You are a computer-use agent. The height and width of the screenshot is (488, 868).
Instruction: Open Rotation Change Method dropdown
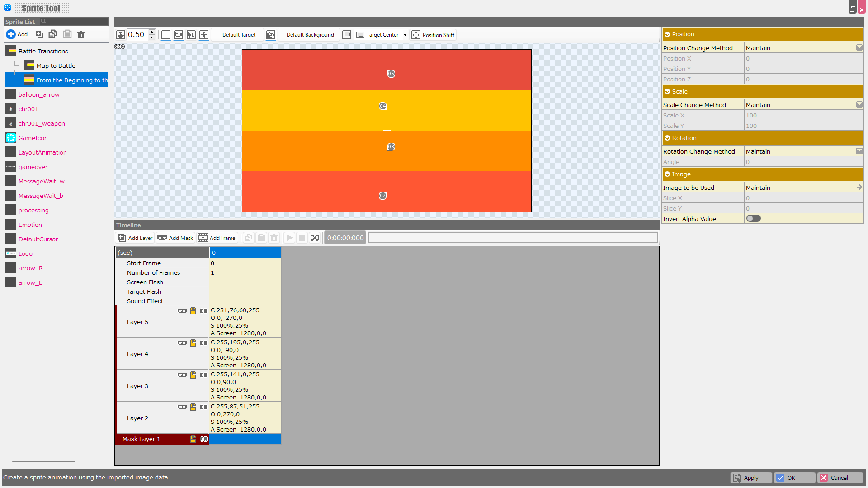[x=859, y=151]
